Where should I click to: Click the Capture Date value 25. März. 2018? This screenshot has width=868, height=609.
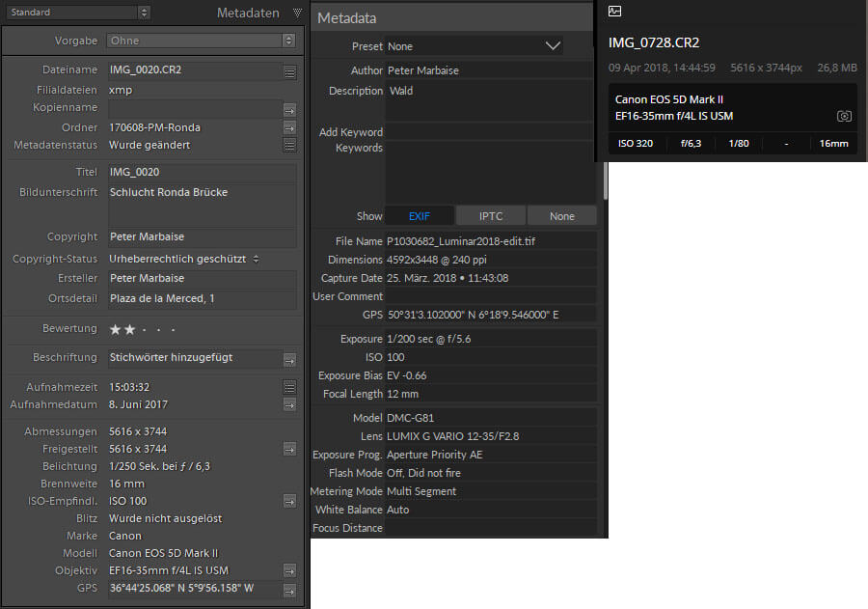448,278
